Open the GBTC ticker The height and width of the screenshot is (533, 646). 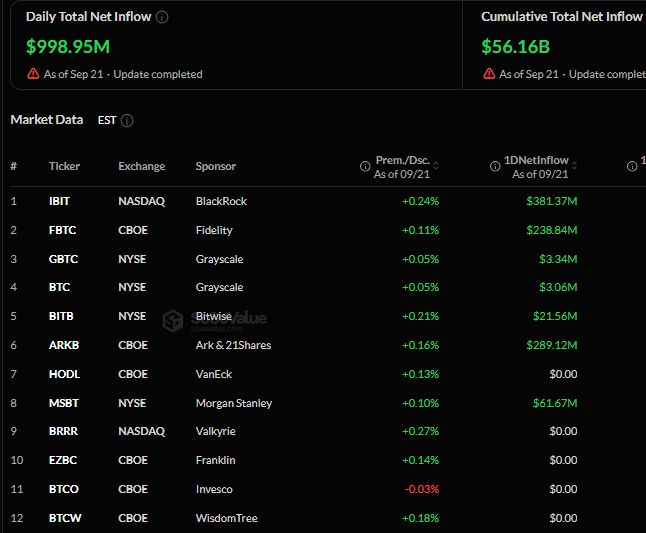click(63, 259)
